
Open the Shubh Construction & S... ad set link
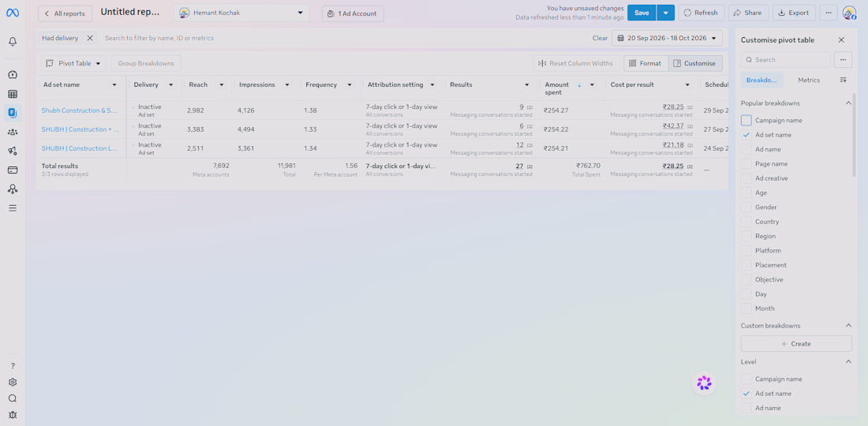click(x=79, y=110)
